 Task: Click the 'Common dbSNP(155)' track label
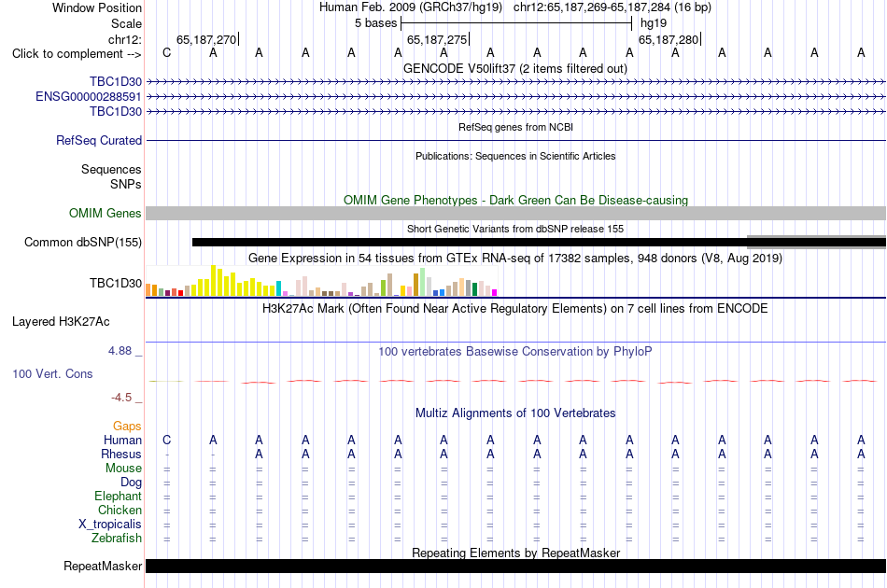(x=82, y=242)
